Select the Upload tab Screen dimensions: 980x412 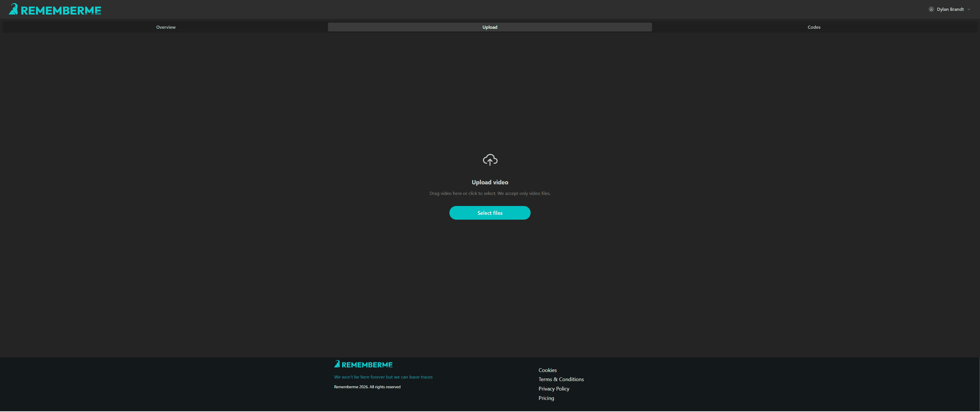[490, 27]
